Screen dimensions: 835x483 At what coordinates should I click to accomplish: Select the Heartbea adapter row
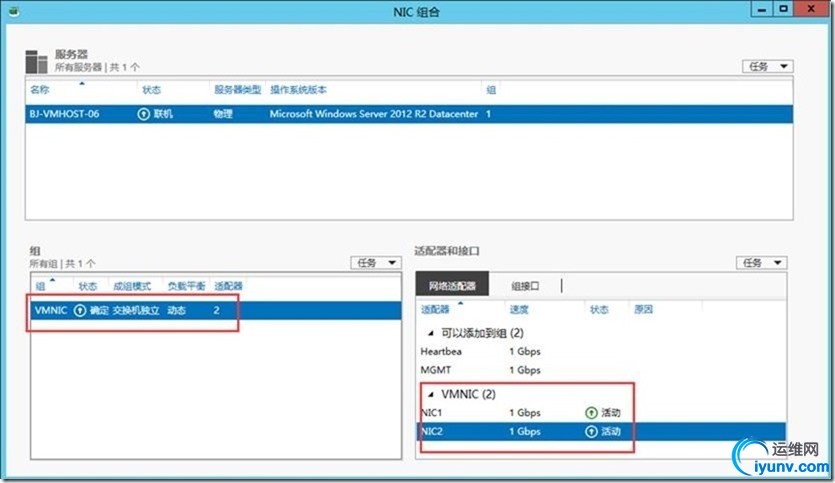click(601, 351)
